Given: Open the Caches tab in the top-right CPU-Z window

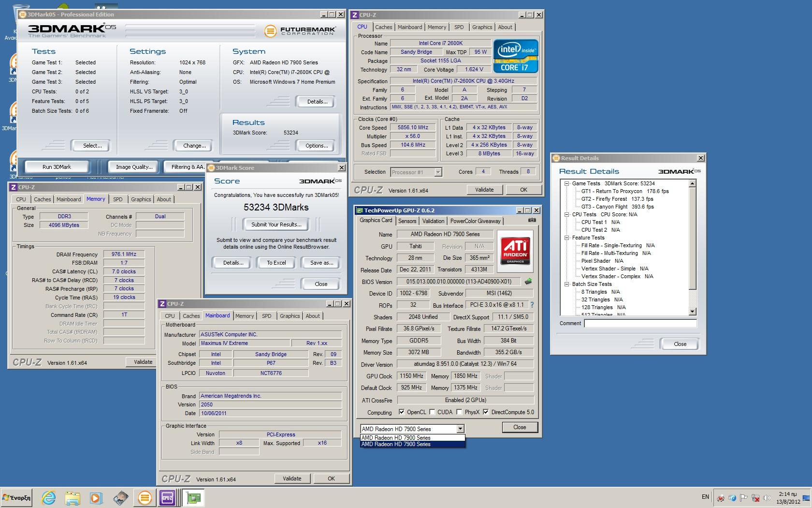Looking at the screenshot, I should pyautogui.click(x=383, y=27).
